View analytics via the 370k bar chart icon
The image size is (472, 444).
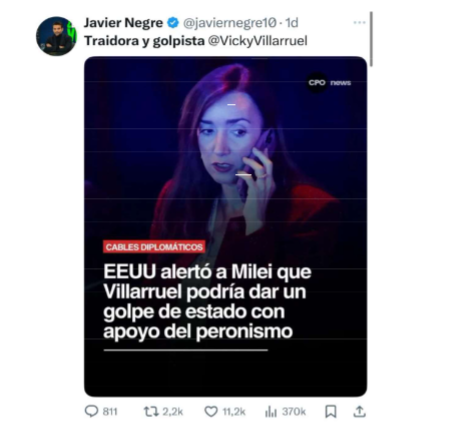coord(271,412)
